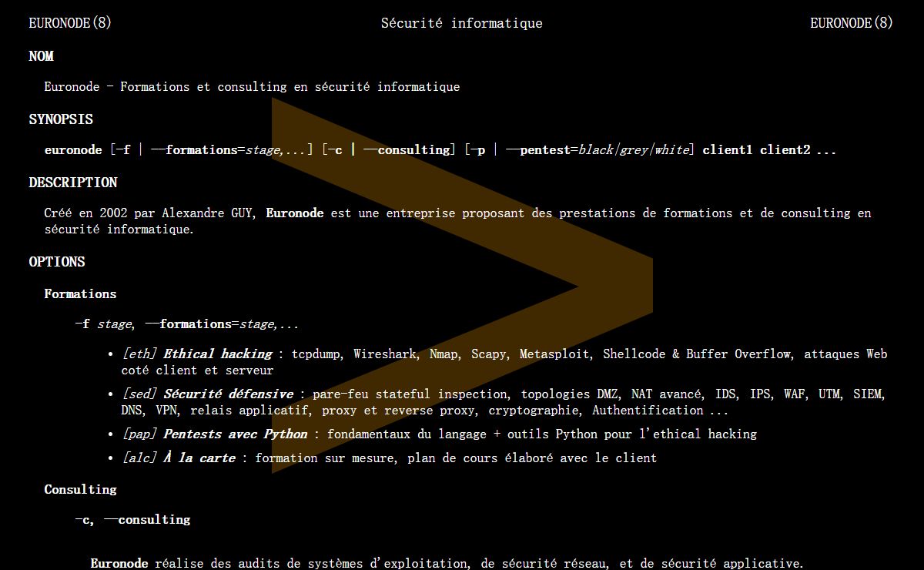Click the line 'Euronode - Formations et consulting'
This screenshot has width=924, height=570.
(252, 87)
